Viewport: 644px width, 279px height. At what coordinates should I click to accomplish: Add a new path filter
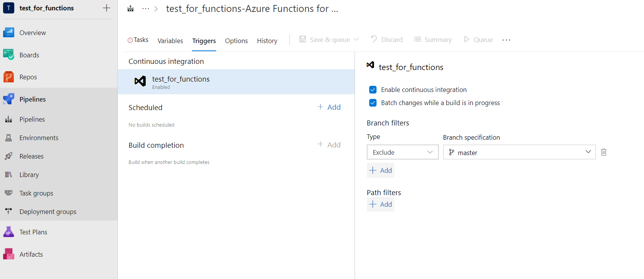[x=380, y=204]
